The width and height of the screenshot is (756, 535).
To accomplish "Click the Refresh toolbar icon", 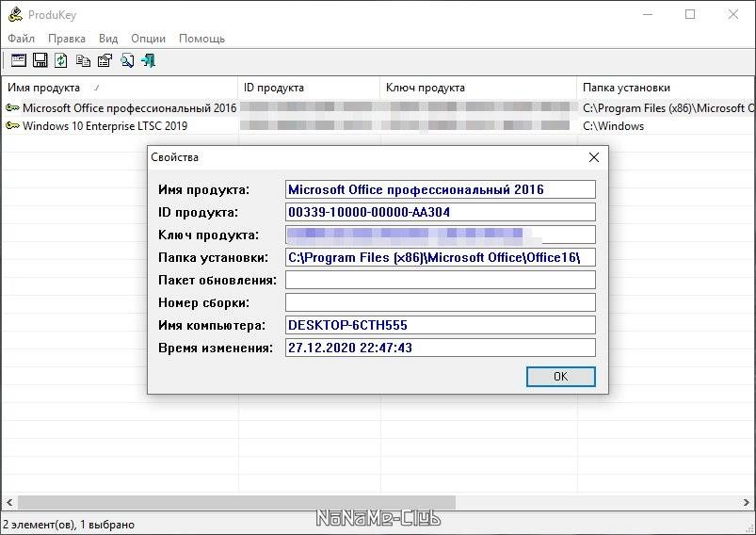I will [61, 60].
